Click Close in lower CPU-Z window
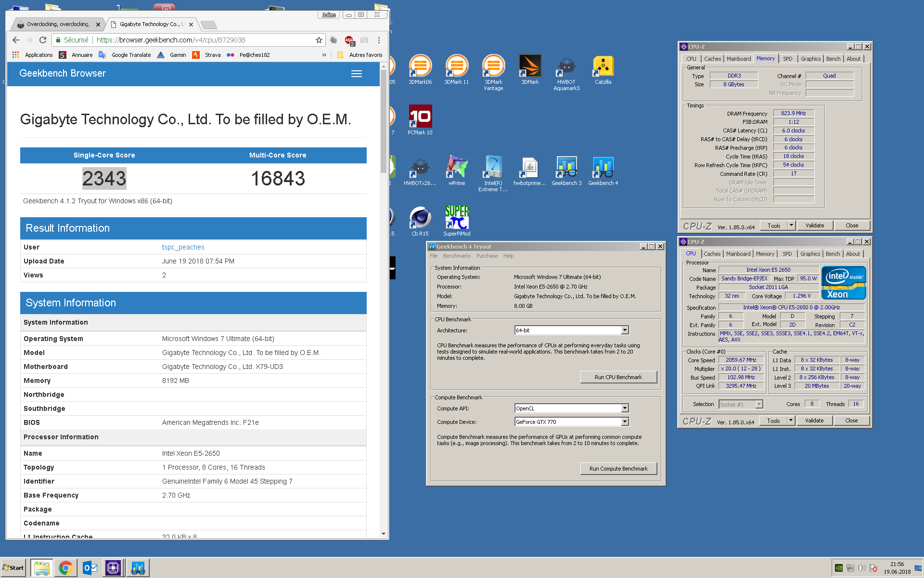 [851, 420]
